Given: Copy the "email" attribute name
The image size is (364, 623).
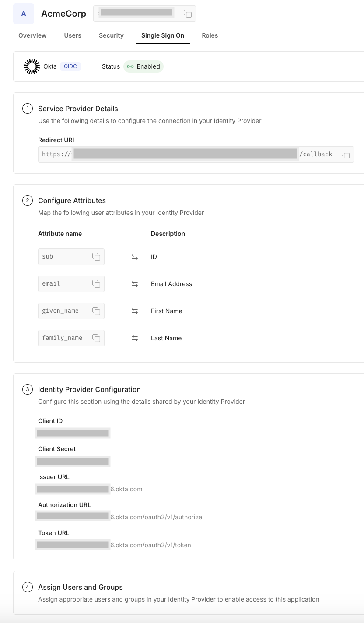Looking at the screenshot, I should coord(96,284).
